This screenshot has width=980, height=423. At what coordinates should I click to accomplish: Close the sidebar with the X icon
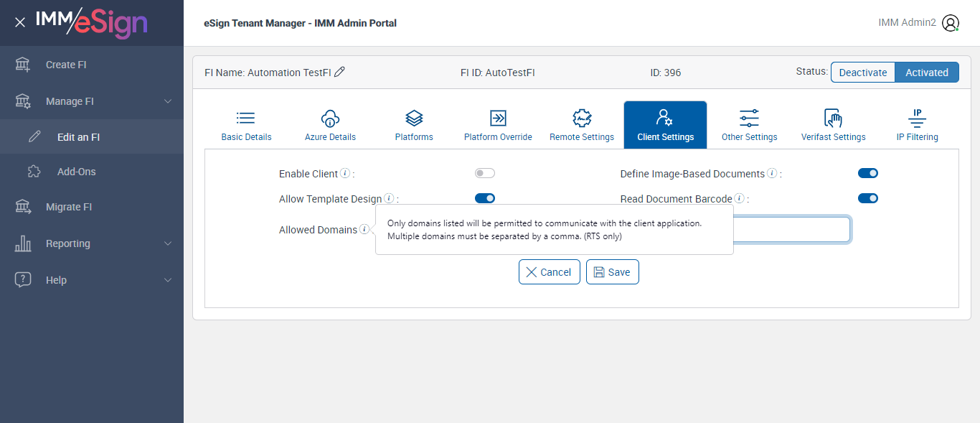(20, 22)
